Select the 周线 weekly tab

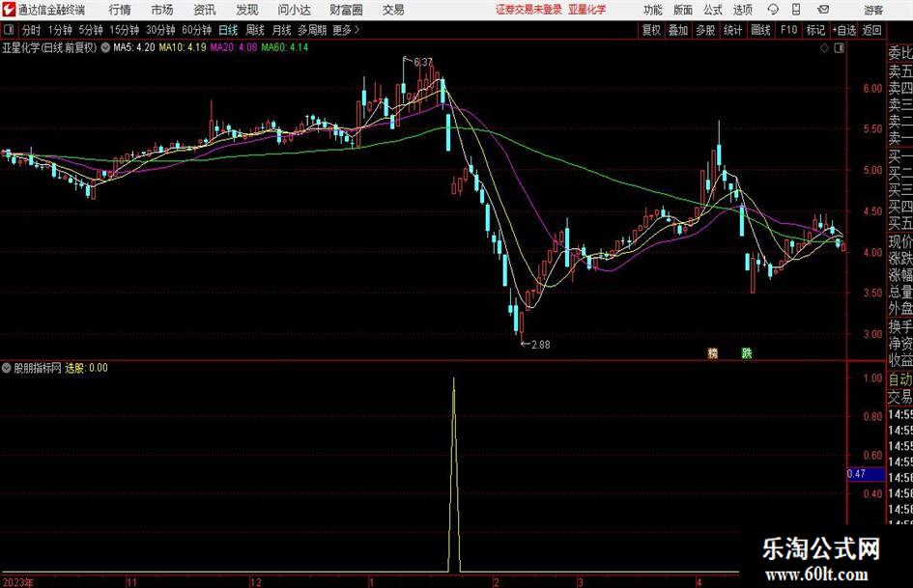point(255,30)
